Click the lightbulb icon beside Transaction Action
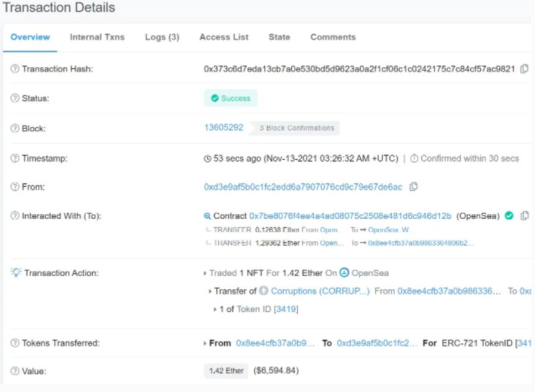This screenshot has width=535, height=392. (x=15, y=273)
